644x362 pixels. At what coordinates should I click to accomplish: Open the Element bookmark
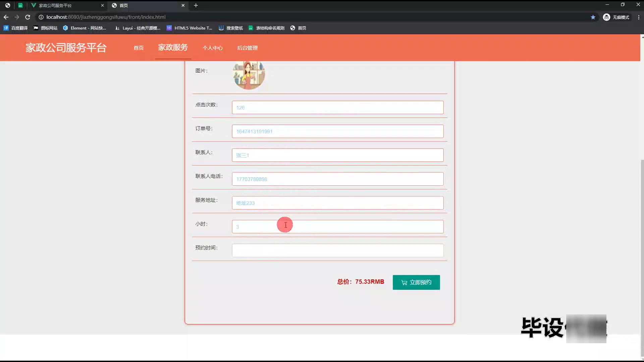85,28
